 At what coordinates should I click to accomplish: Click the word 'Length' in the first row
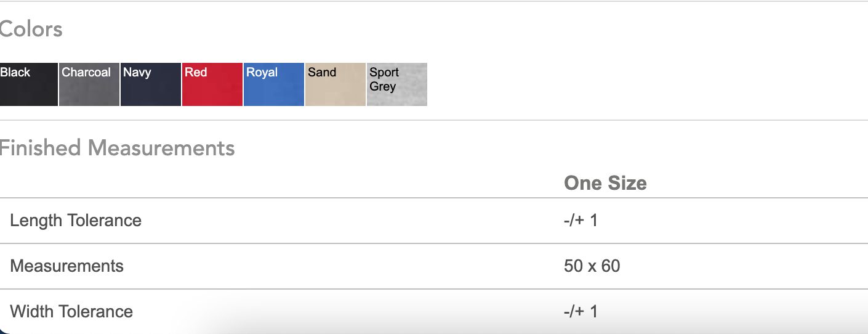36,221
